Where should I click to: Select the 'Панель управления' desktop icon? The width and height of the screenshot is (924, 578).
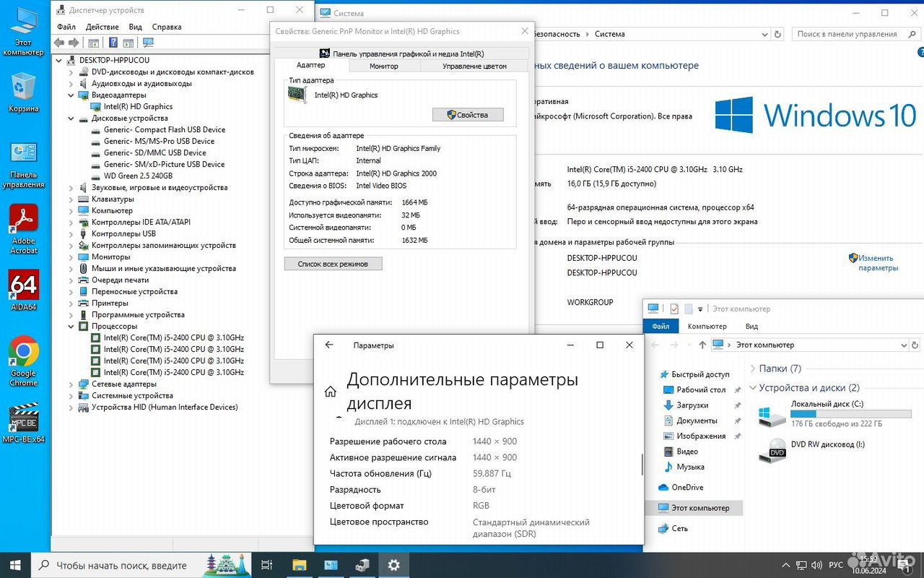click(x=23, y=165)
